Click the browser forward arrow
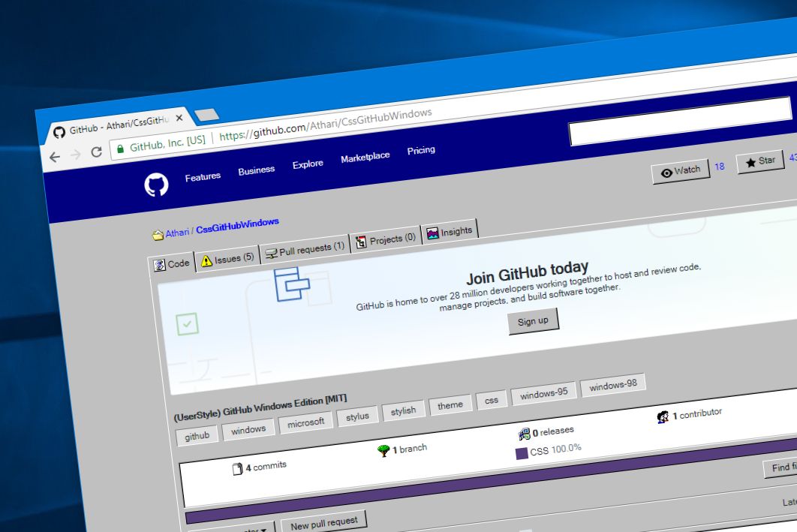 coord(75,155)
